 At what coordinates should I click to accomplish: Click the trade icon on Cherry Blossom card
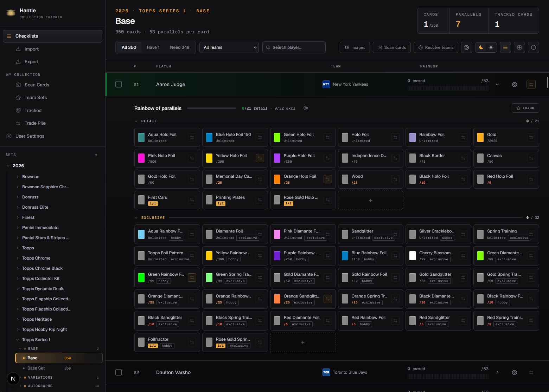[463, 256]
